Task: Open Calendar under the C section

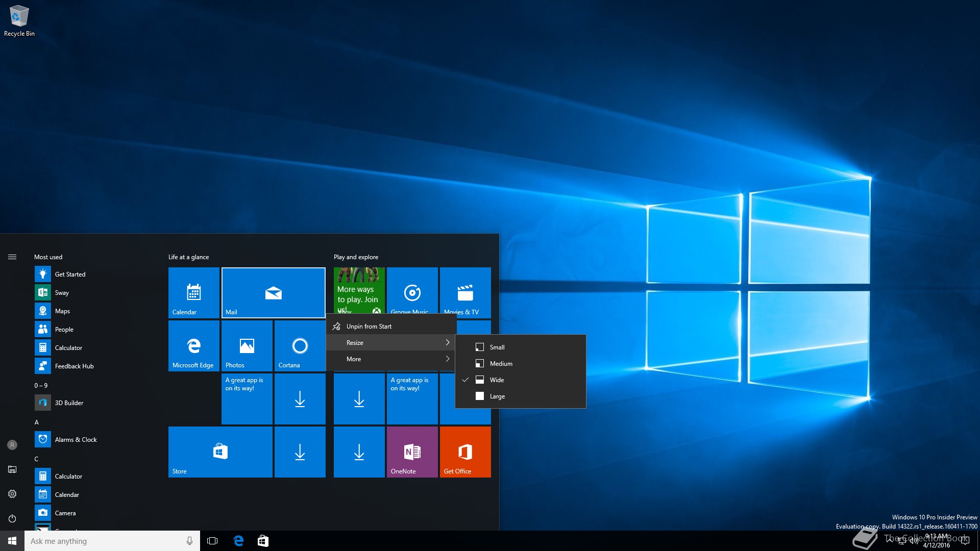Action: [93, 495]
